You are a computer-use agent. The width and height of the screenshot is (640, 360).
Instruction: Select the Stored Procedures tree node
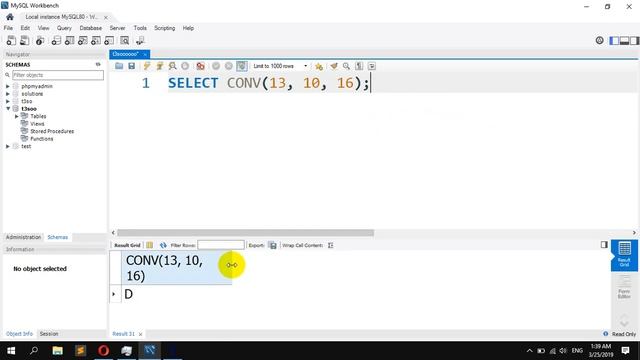pyautogui.click(x=52, y=131)
